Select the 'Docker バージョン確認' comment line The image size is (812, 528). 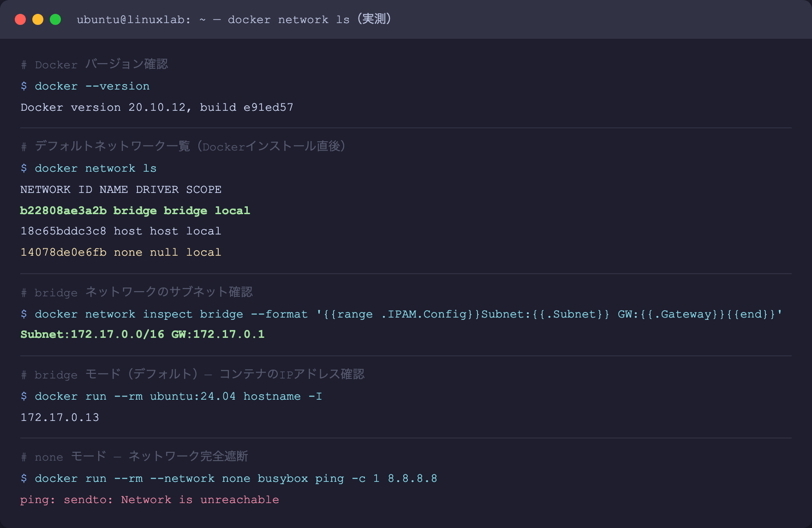(94, 64)
